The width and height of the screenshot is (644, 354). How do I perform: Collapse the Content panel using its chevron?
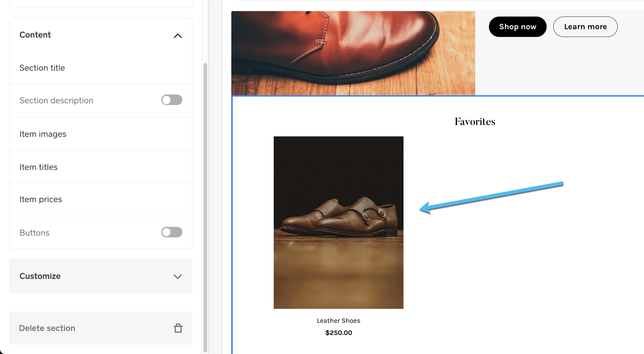178,35
